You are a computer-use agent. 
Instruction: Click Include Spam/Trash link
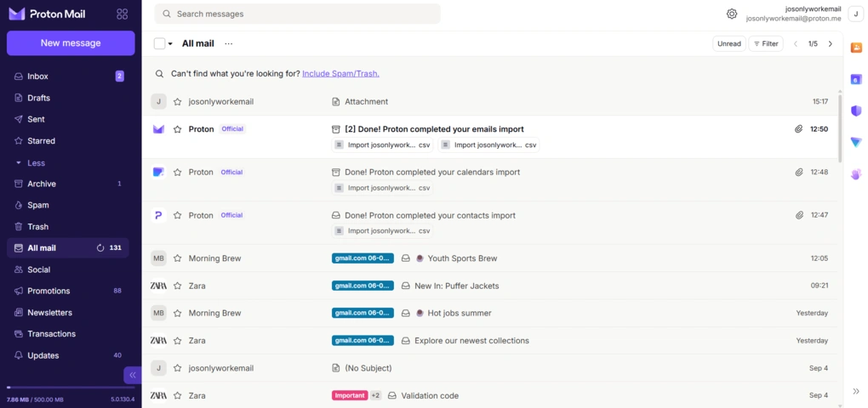click(x=340, y=74)
